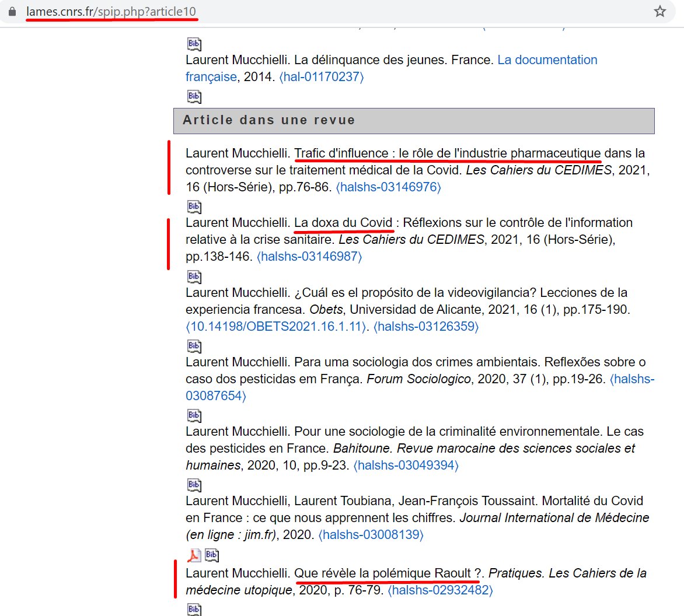Click the journal name 'Forum Sociologico'
This screenshot has height=616, width=684.
coord(418,379)
